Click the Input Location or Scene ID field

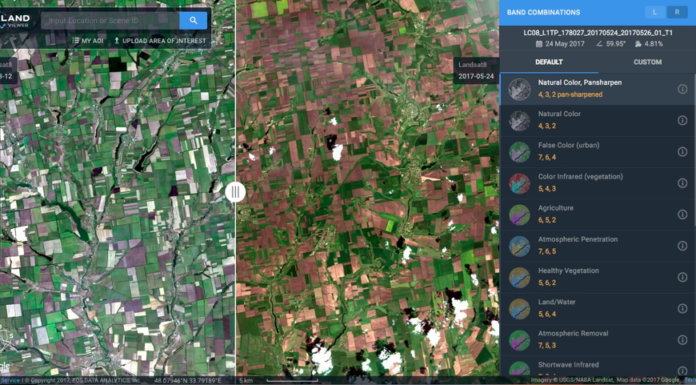(110, 20)
